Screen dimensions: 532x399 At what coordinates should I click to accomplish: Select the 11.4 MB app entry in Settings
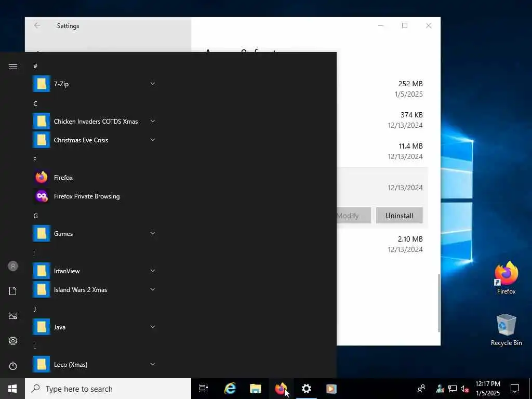click(x=382, y=151)
